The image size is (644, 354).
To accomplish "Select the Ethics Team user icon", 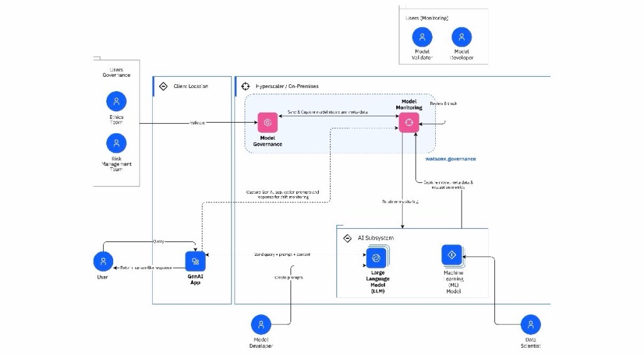I will tap(116, 101).
